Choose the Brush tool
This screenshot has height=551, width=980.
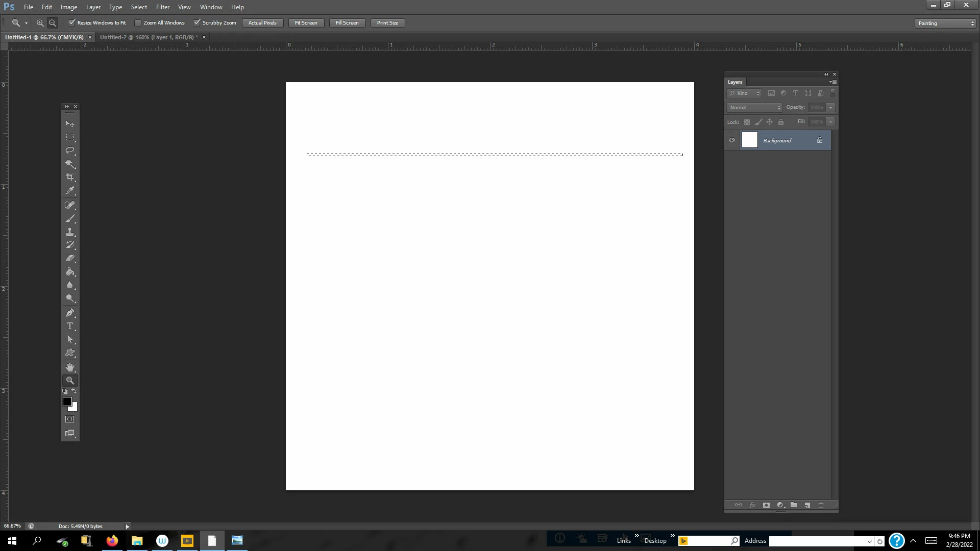[x=70, y=218]
